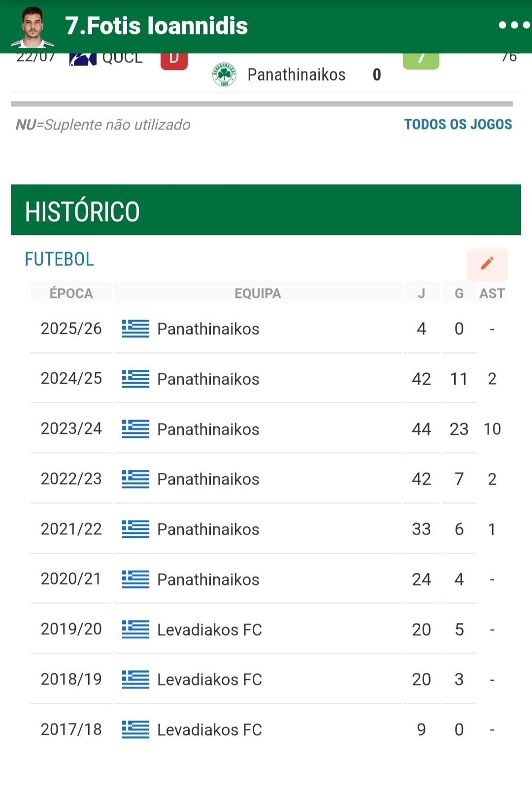Open the three-dots more options menu
Viewport: 532px width, 787px height.
tap(514, 25)
